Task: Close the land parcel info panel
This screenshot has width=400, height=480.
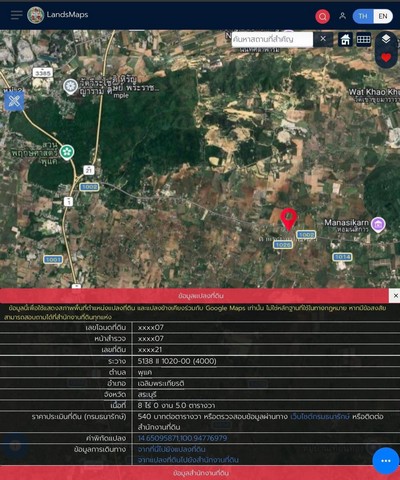Action: point(395,296)
